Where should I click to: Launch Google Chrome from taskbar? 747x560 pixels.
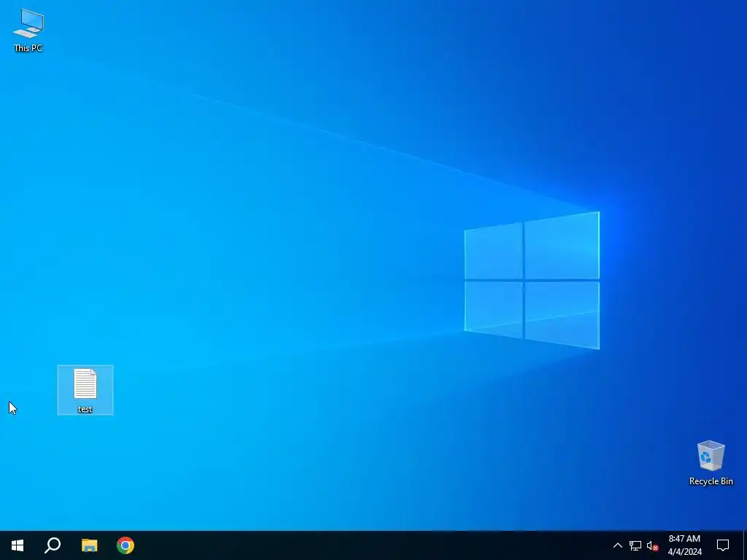click(x=125, y=545)
